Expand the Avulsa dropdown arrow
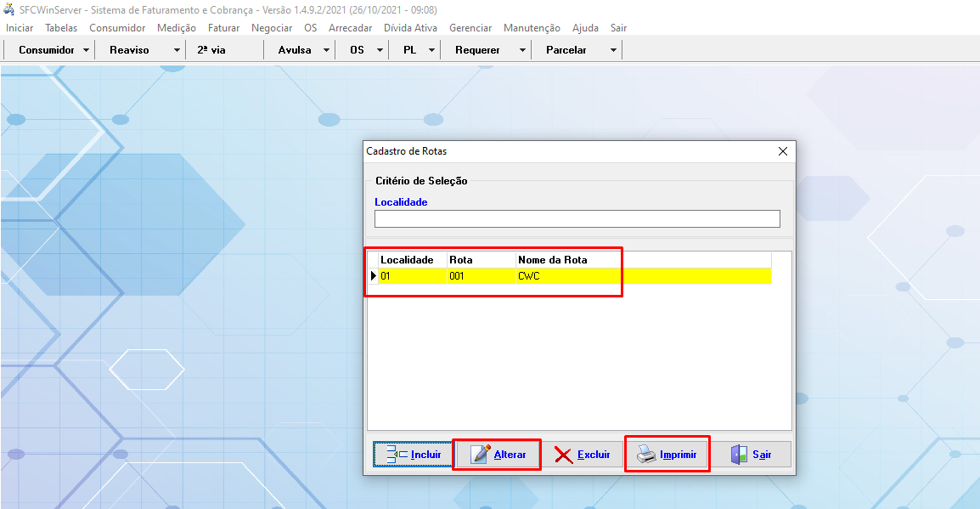 pos(326,50)
